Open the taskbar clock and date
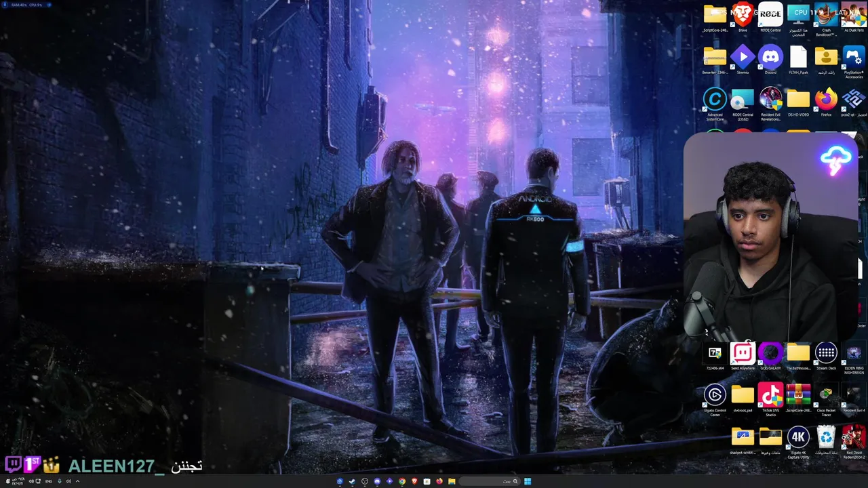Viewport: 868px width, 488px height. (x=18, y=481)
